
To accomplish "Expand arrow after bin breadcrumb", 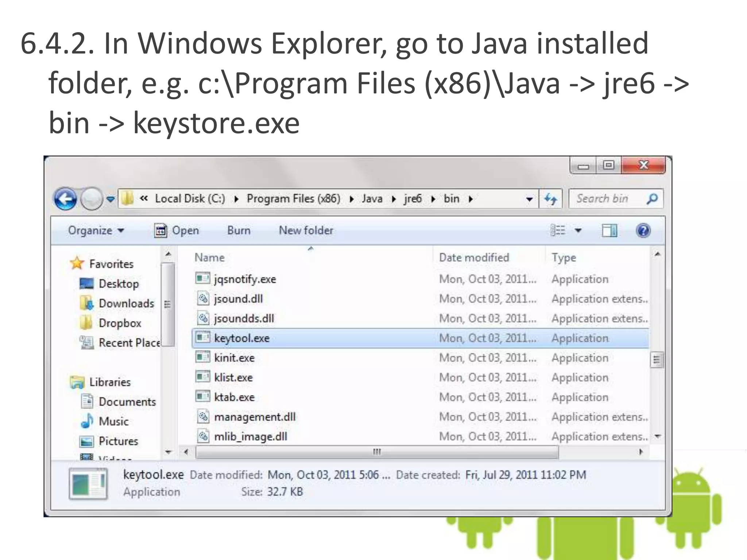I will (471, 199).
